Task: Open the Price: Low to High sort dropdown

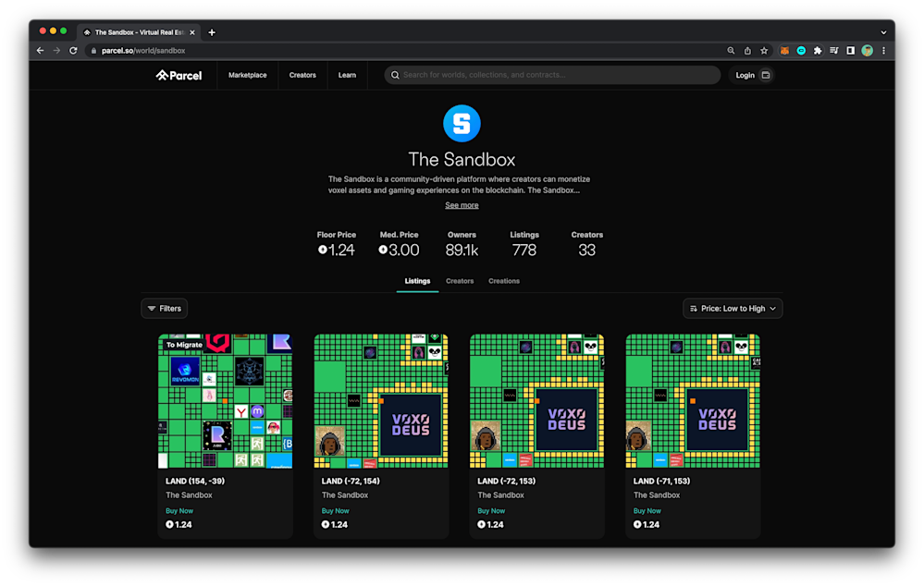Action: [733, 309]
